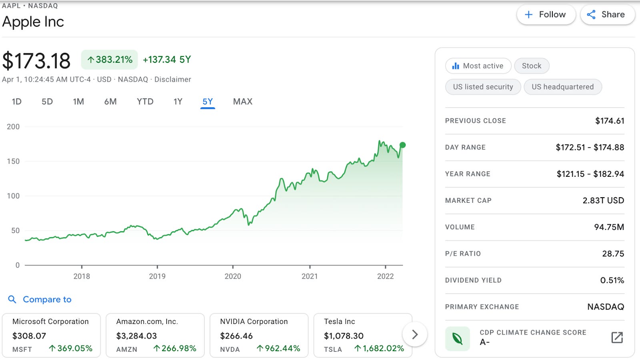Click the plus icon in the Follow button
Screen dimensions: 640x364
pyautogui.click(x=528, y=15)
